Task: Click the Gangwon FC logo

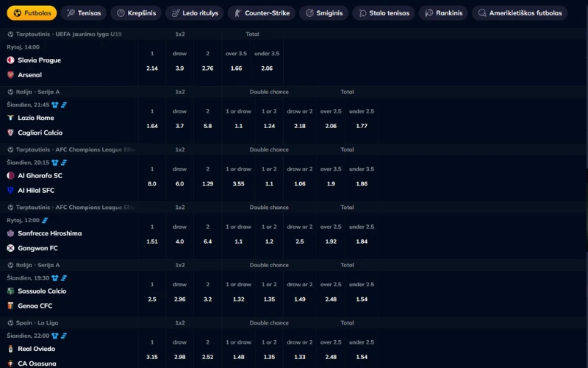Action: 10,248
